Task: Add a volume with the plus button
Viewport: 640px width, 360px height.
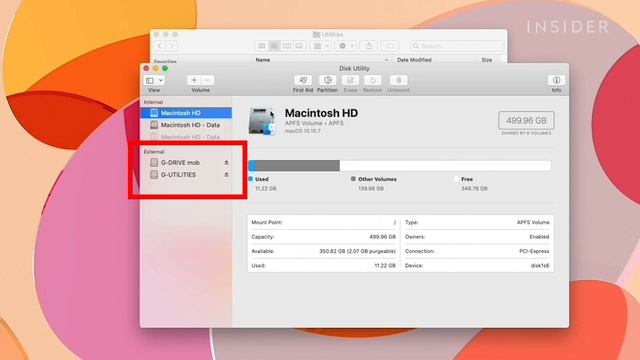Action: point(194,80)
